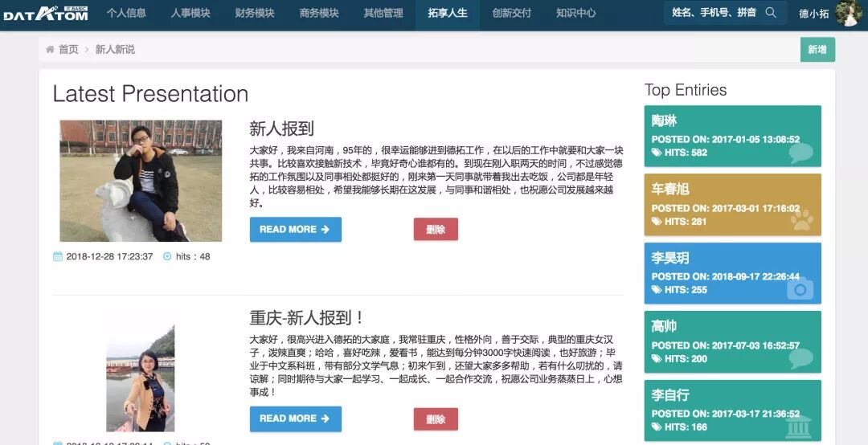Click the hits eye icon beside hits：48
The image size is (868, 445).
[x=167, y=256]
